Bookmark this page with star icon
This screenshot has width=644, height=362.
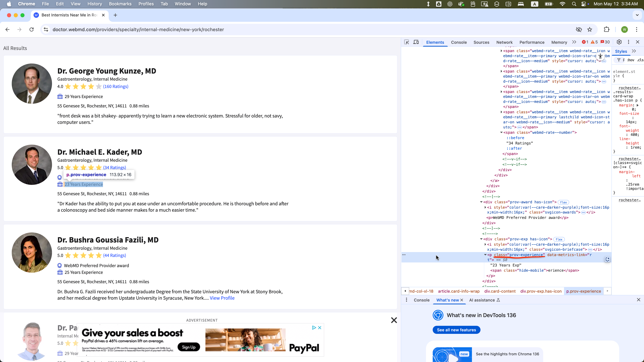[x=590, y=29]
